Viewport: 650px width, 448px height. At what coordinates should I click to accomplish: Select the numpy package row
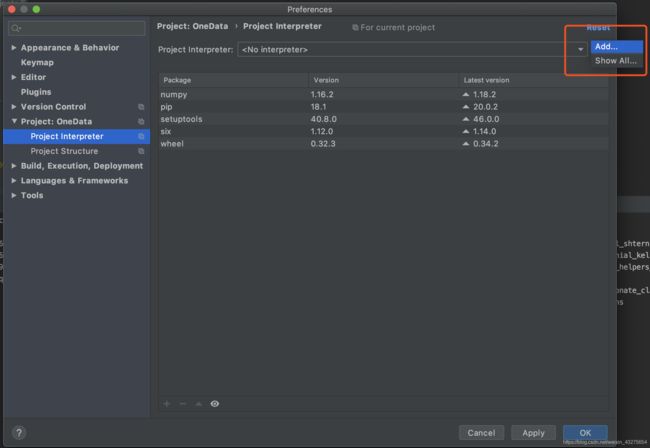click(x=384, y=94)
